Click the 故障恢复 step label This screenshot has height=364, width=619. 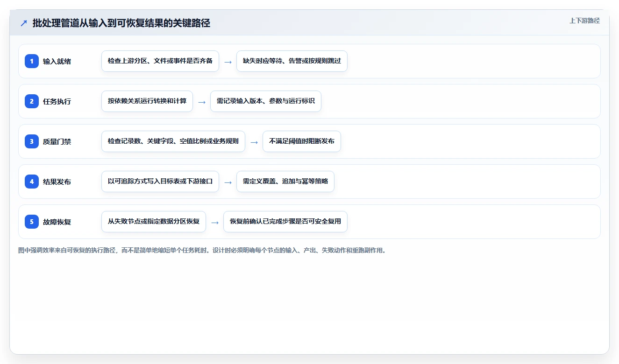tap(57, 222)
